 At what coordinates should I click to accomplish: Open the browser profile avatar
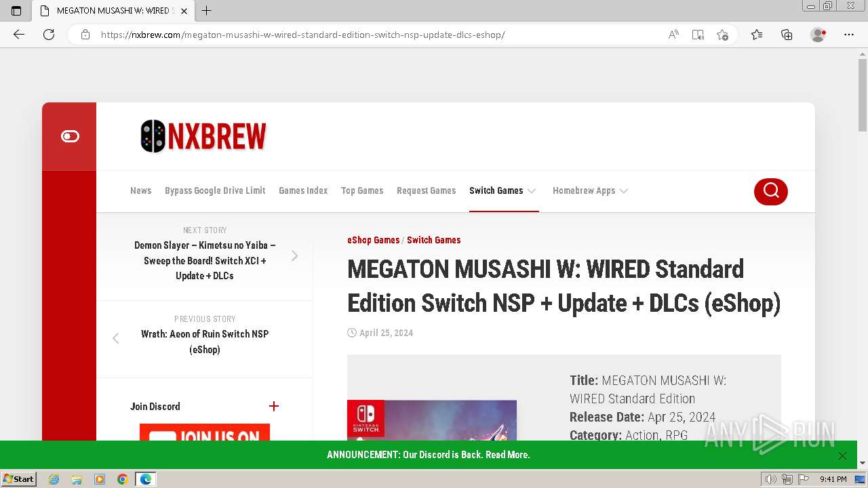point(818,35)
